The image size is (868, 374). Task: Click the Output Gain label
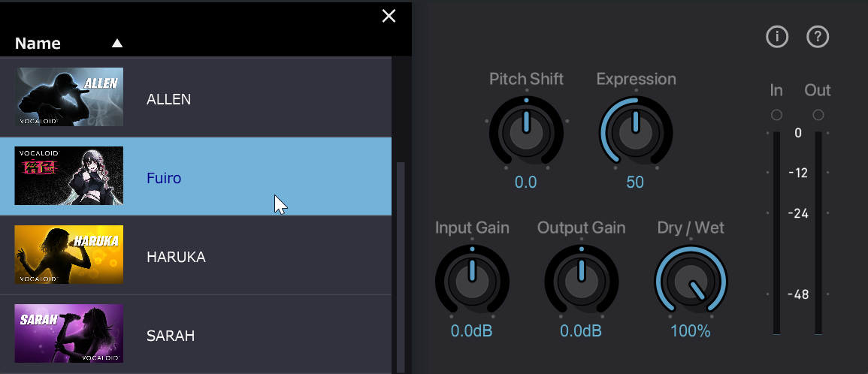[x=581, y=228]
